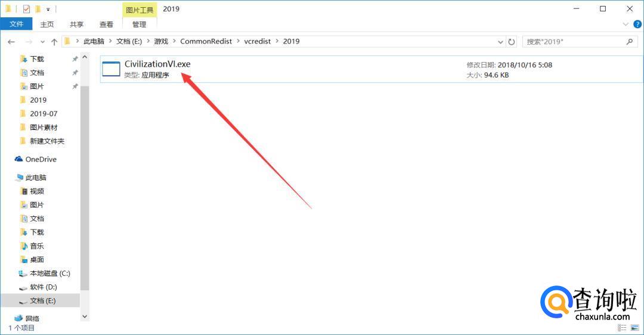
Task: Select the 图片工具 contextual tab
Action: coord(140,10)
